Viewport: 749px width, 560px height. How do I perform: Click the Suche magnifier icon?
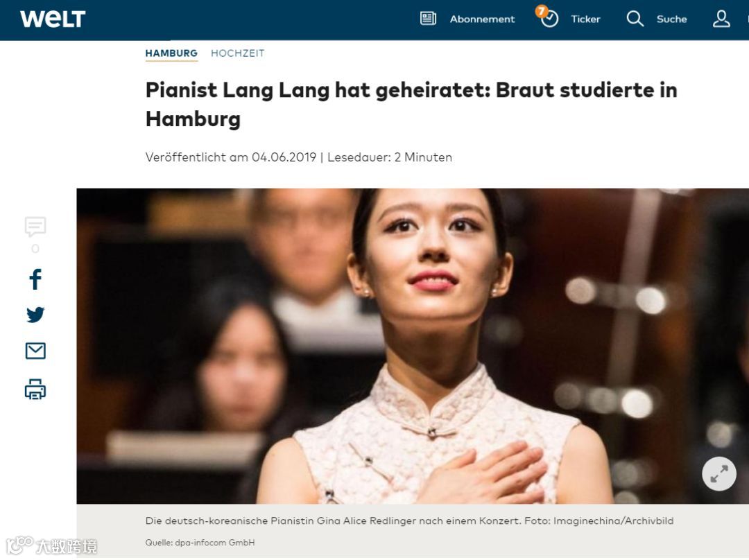click(635, 19)
